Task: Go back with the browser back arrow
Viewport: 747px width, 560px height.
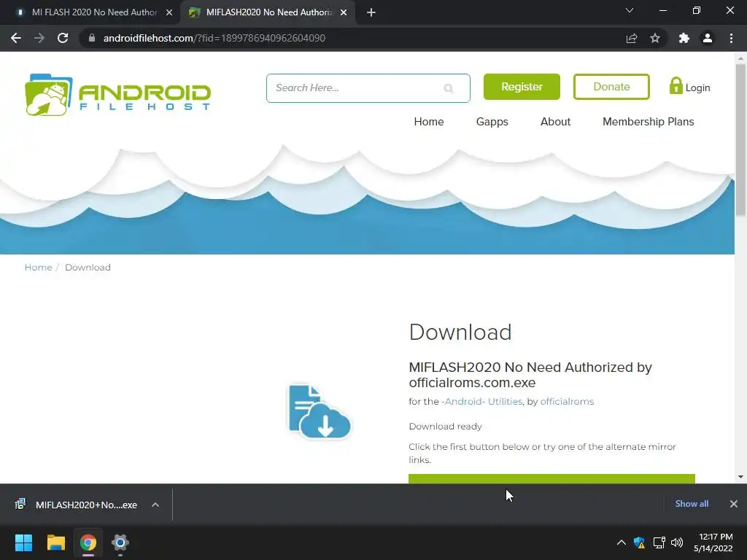Action: click(x=16, y=38)
